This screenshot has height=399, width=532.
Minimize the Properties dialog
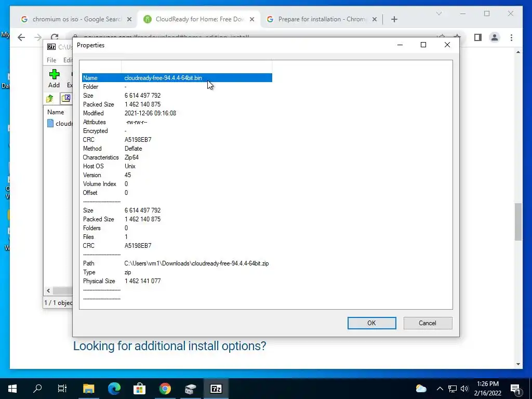(400, 45)
